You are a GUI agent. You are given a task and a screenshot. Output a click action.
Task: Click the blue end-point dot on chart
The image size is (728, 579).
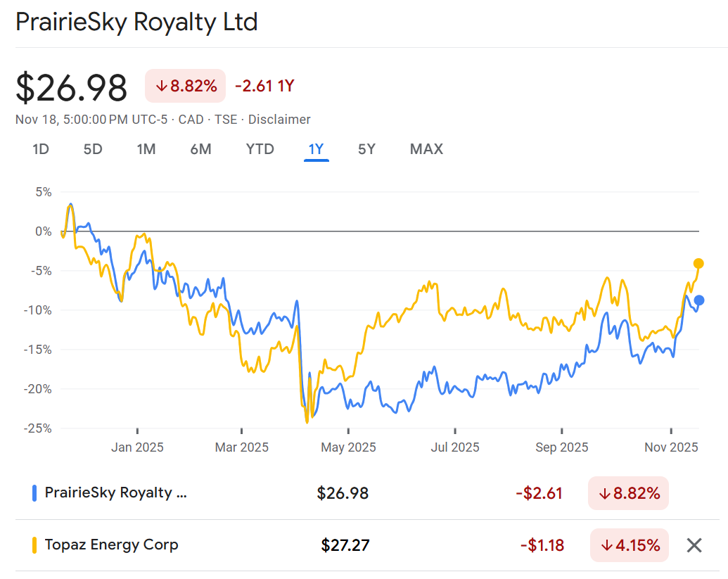click(x=698, y=300)
